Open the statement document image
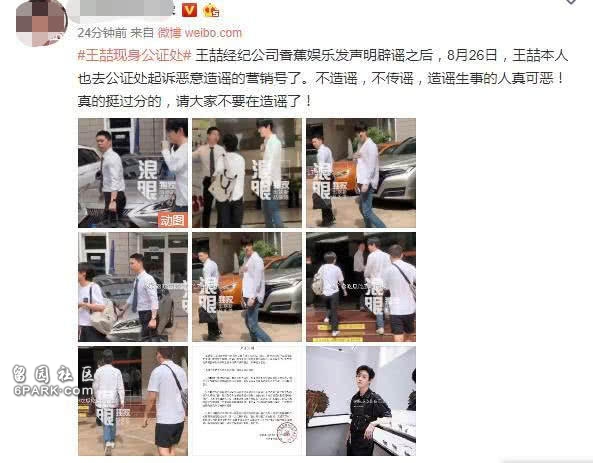 pyautogui.click(x=247, y=401)
